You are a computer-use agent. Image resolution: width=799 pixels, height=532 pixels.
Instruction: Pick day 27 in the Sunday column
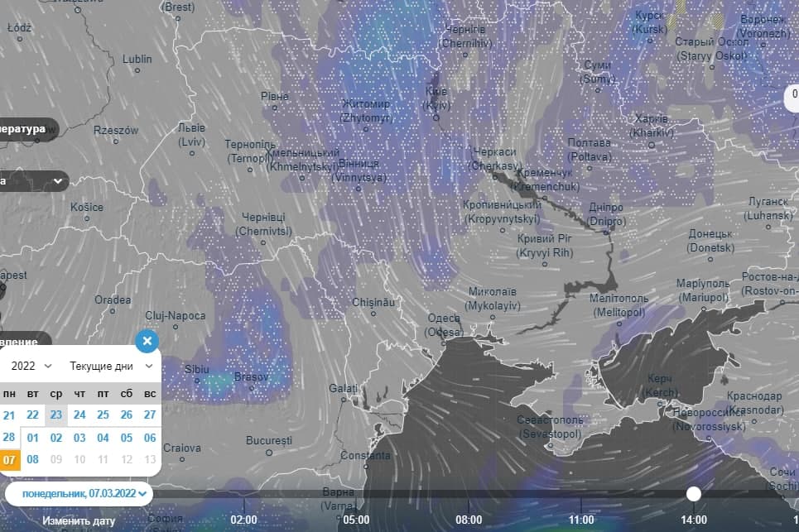coord(150,415)
